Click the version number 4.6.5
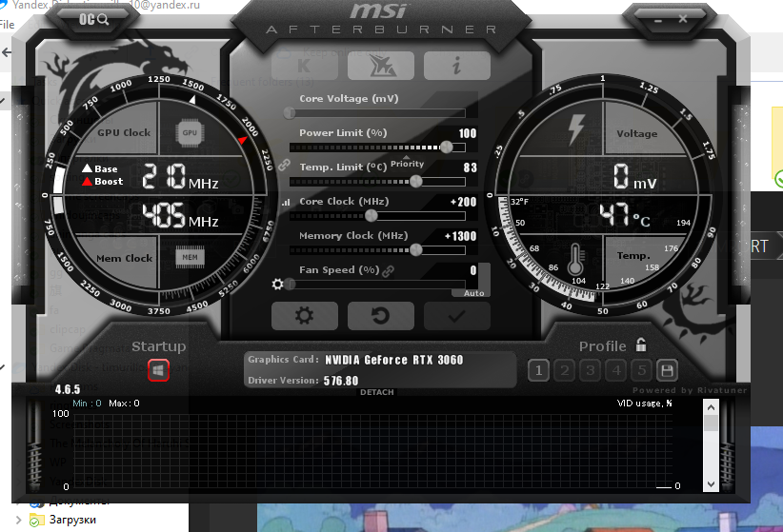Screen dimensions: 783x532 [68, 389]
